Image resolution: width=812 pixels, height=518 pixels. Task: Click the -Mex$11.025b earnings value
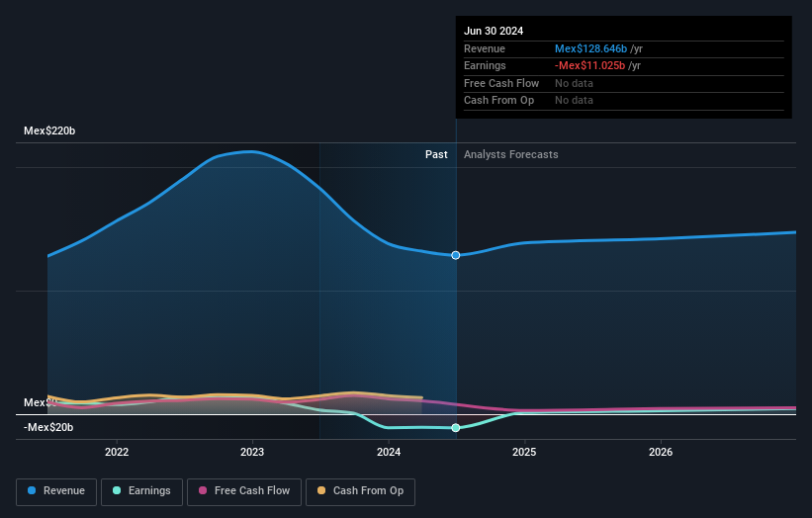pos(589,65)
